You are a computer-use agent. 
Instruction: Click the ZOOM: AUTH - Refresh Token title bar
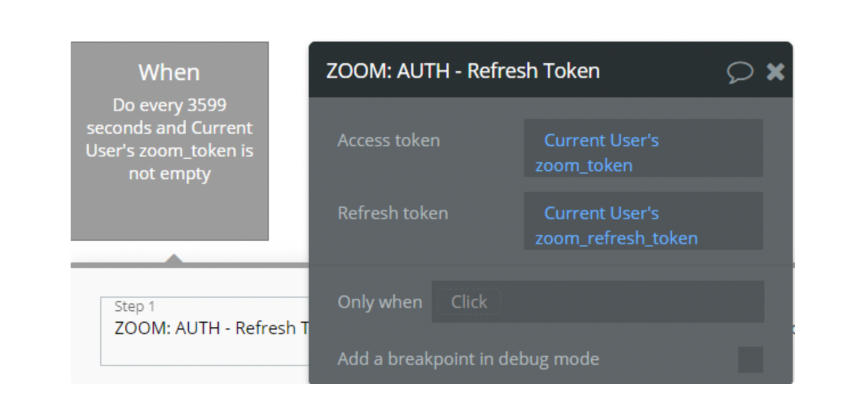[x=551, y=70]
